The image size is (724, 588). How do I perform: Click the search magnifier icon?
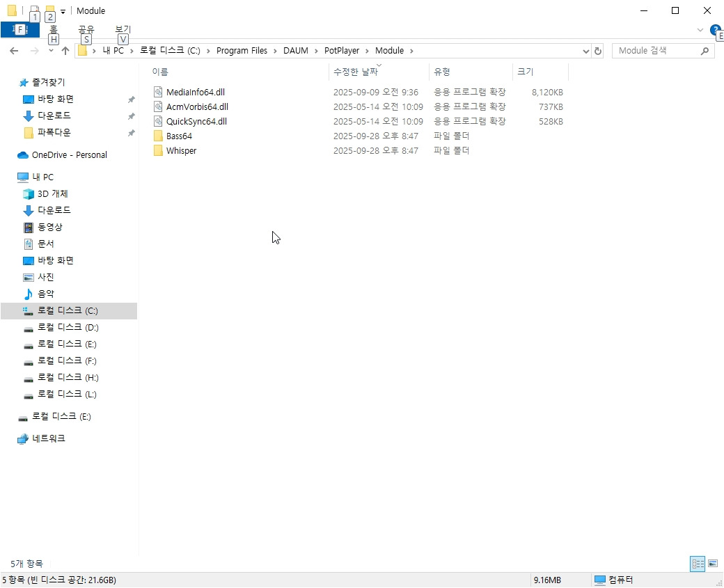(x=704, y=51)
